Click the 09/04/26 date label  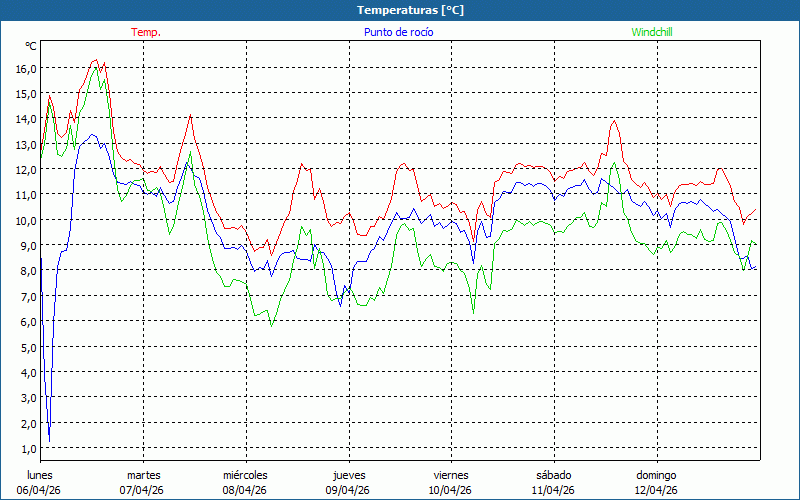(x=348, y=490)
